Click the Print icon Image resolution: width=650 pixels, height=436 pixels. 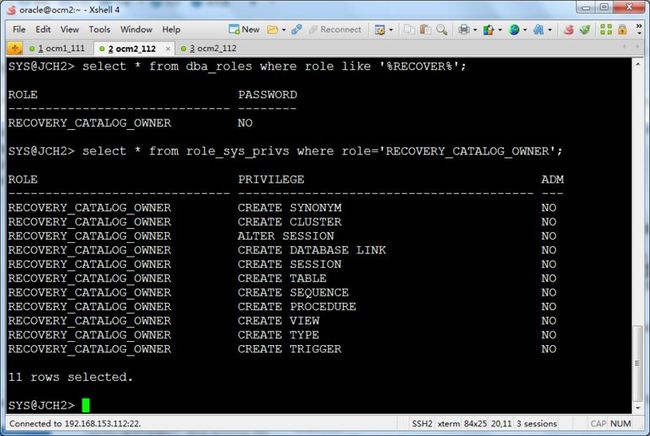click(x=464, y=29)
